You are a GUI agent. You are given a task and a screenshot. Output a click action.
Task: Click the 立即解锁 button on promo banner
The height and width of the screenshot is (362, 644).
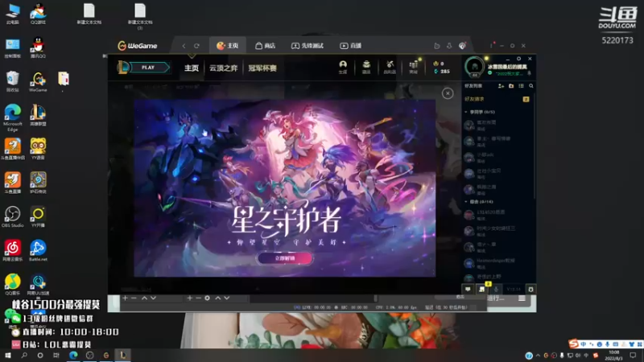[x=285, y=258]
